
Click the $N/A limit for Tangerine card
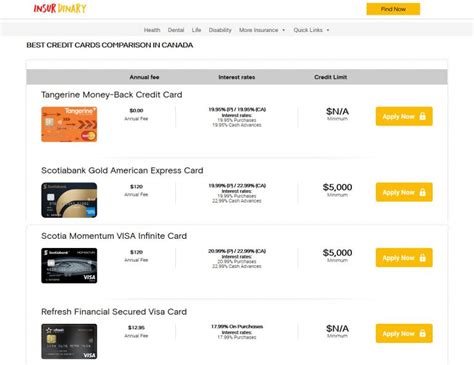pos(337,111)
